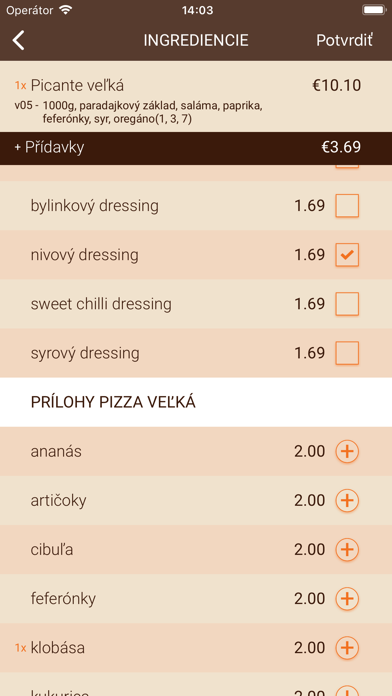Add cibuľa with the plus icon
The width and height of the screenshot is (392, 696).
pyautogui.click(x=347, y=550)
